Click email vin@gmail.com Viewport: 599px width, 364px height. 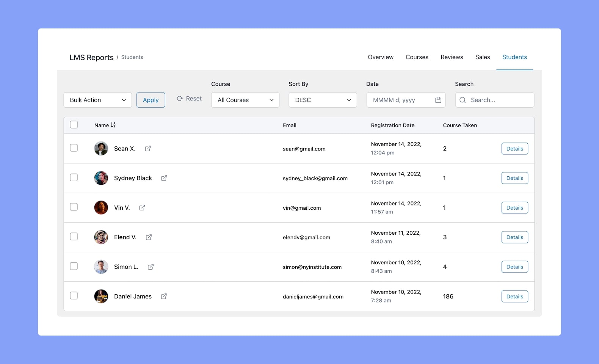[x=302, y=208]
